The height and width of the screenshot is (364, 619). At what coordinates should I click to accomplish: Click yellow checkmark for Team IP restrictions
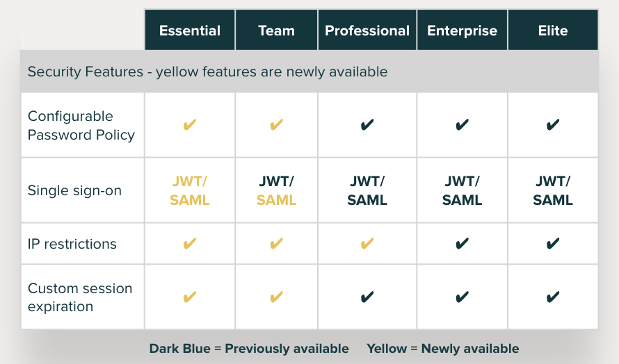click(276, 244)
